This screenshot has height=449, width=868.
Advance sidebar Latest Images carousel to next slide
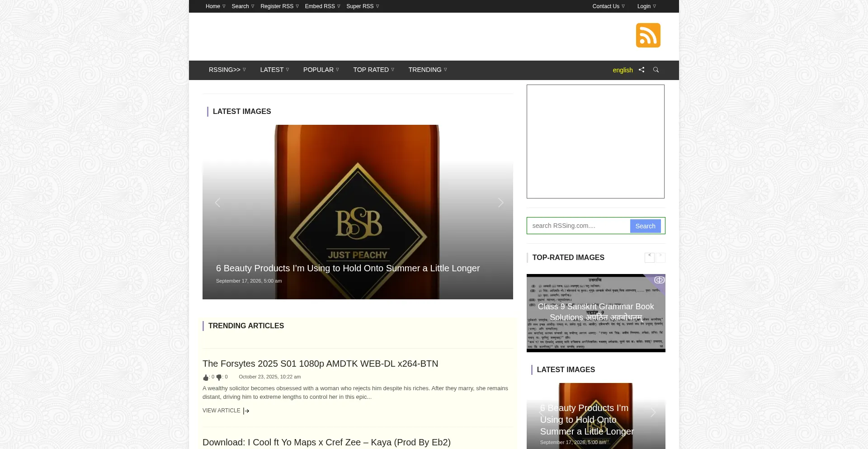pos(653,413)
